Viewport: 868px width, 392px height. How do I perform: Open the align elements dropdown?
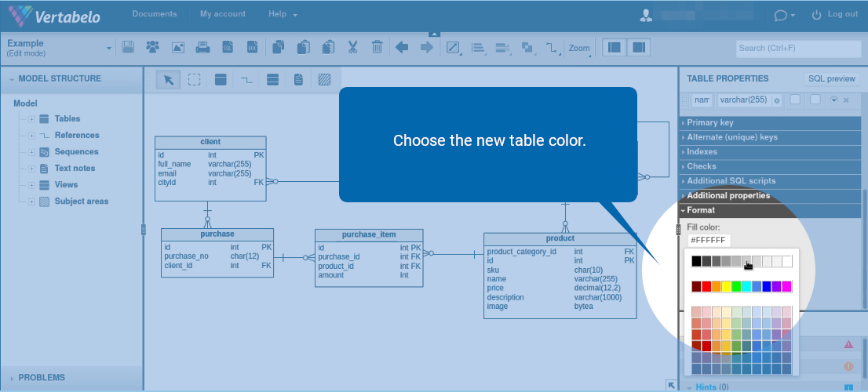(x=478, y=48)
